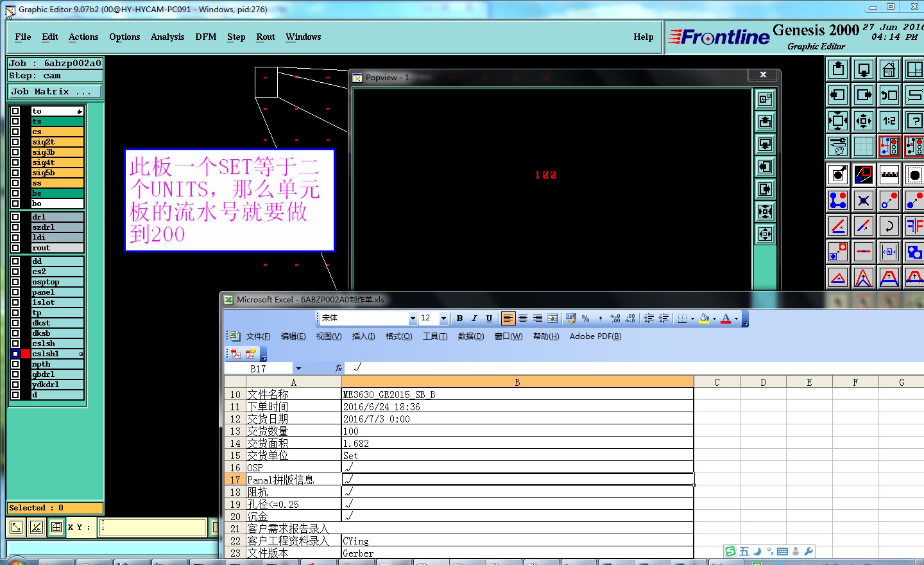Click the 1:2 zoom scale icon
The height and width of the screenshot is (565, 924).
pyautogui.click(x=889, y=121)
